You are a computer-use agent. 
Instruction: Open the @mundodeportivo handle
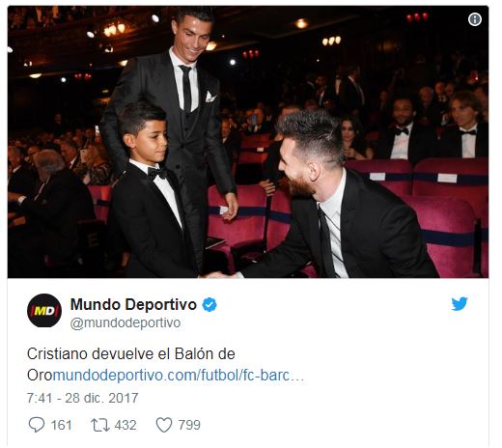pyautogui.click(x=125, y=323)
